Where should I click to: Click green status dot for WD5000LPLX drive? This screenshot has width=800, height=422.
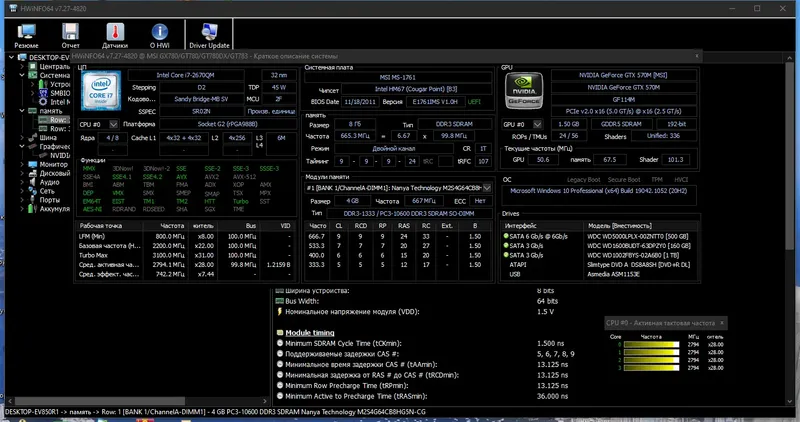click(506, 236)
